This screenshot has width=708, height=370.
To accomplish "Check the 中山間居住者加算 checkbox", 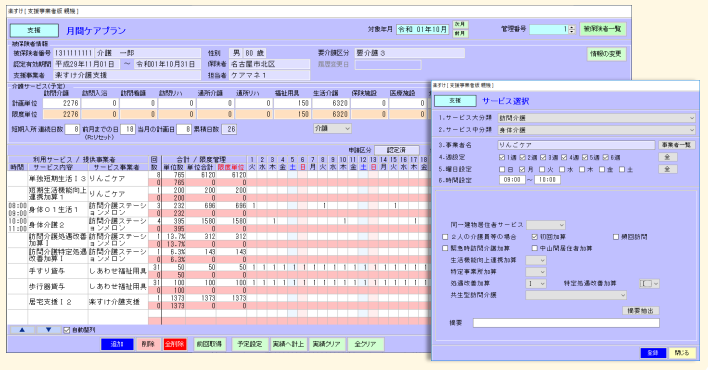I will 535,248.
